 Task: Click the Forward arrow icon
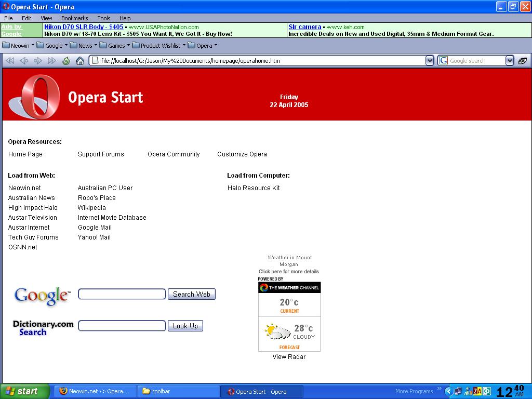coord(37,61)
